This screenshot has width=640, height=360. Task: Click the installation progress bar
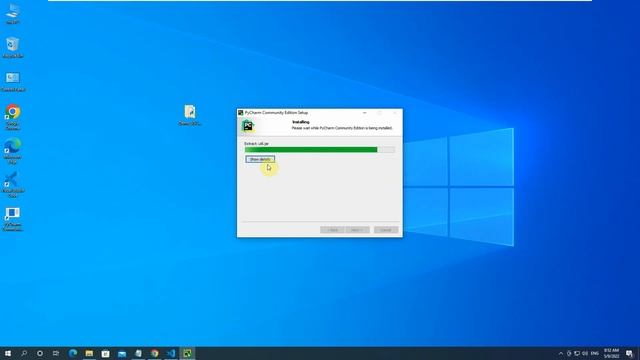click(x=320, y=150)
